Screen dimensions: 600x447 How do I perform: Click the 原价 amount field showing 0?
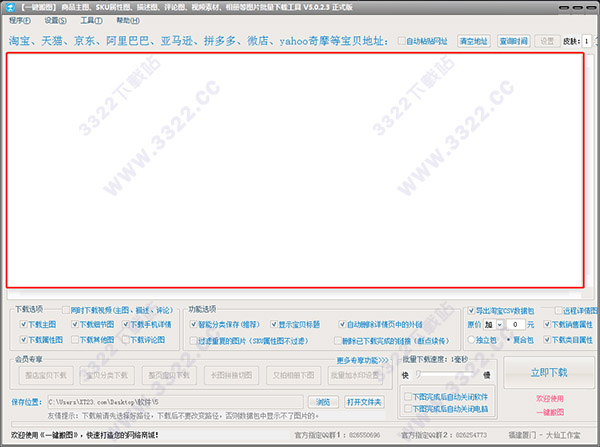(516, 325)
